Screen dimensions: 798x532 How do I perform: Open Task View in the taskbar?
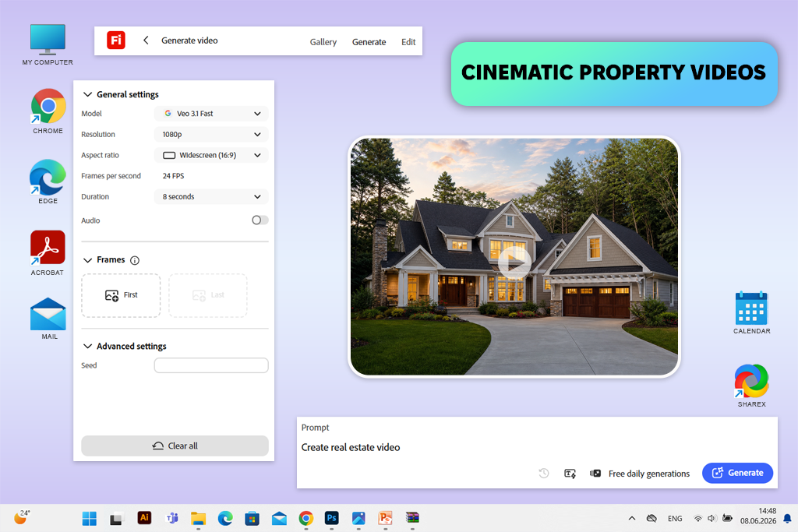pos(117,518)
